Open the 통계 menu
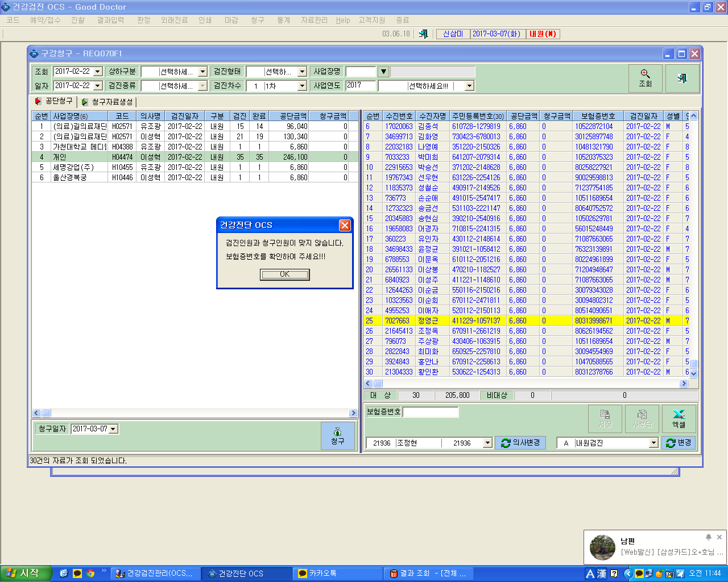Viewport: 728px width, 582px height. [283, 20]
